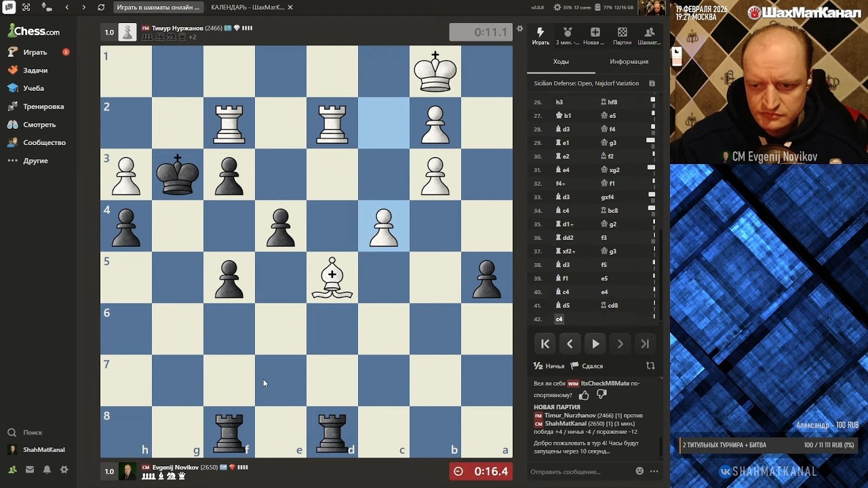Screen dimensions: 868x488
Task: Open ShahMatKanal link in chat
Action: 566,424
